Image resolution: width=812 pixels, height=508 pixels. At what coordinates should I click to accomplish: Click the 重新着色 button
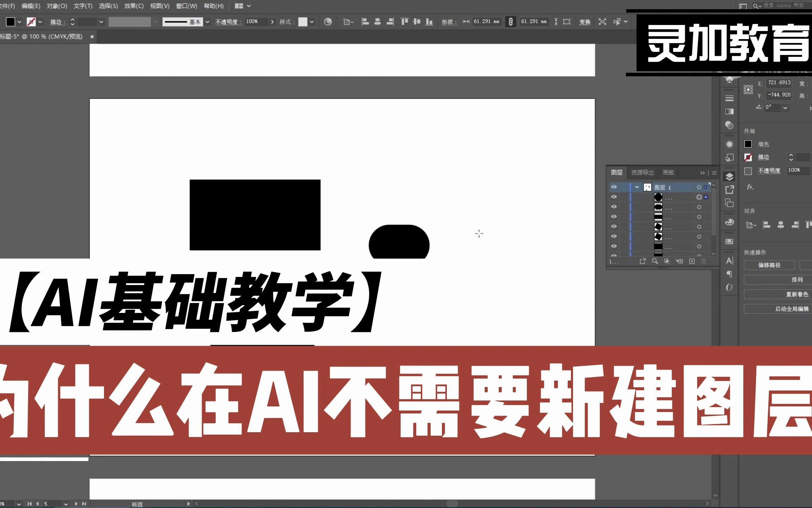point(797,294)
